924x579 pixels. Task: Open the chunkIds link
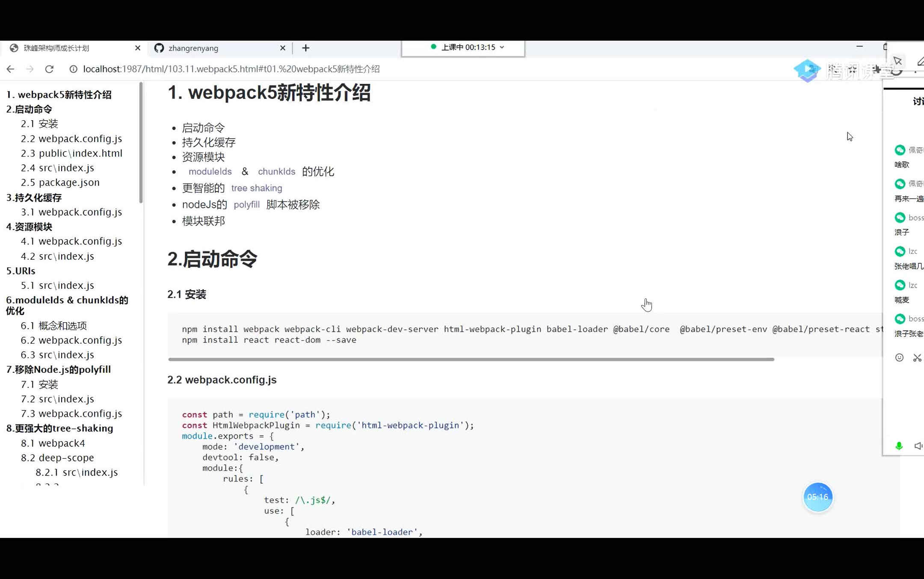pos(276,172)
